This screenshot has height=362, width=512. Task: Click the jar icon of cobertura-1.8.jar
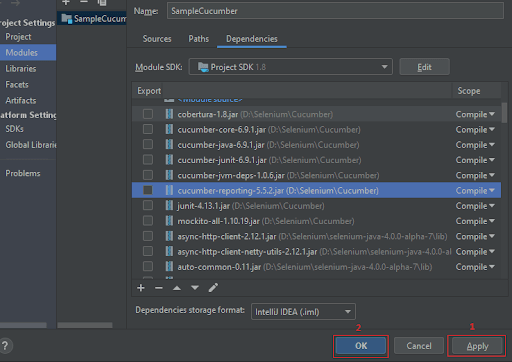tap(169, 114)
